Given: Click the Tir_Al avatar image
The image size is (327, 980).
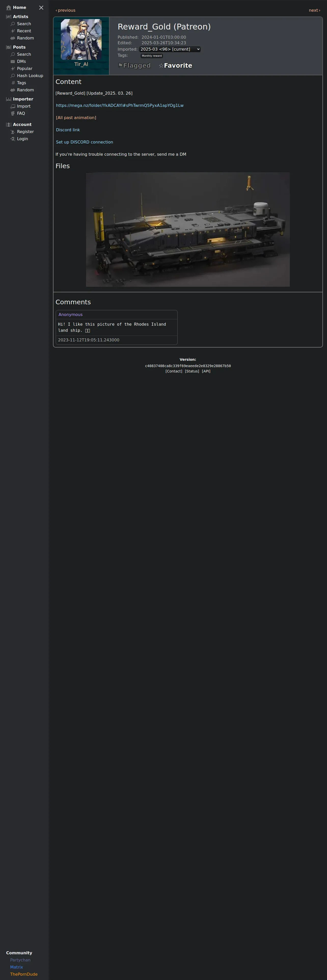Looking at the screenshot, I should point(81,39).
